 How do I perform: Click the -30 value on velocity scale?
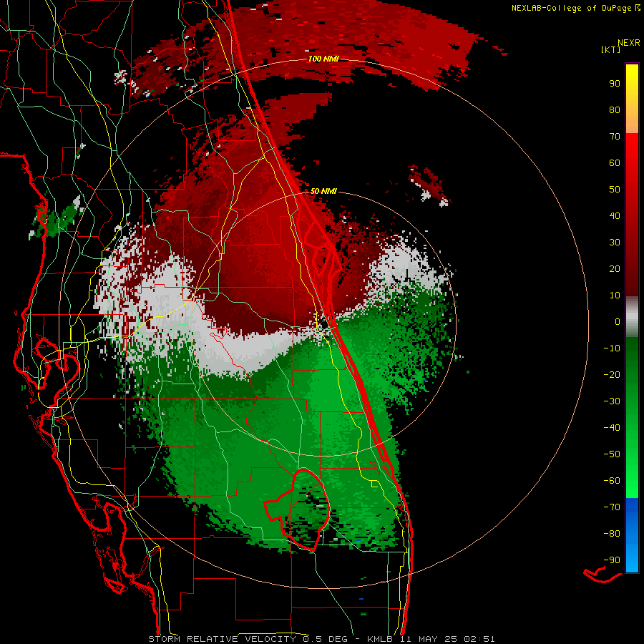click(612, 401)
